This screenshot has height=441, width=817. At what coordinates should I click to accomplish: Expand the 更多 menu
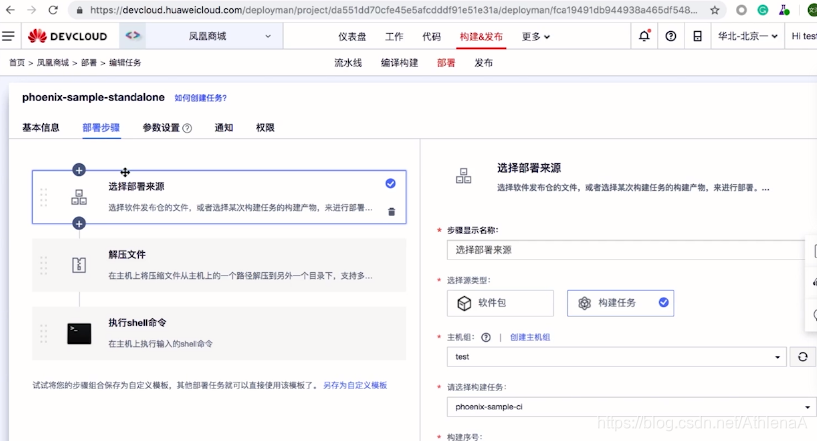[536, 36]
